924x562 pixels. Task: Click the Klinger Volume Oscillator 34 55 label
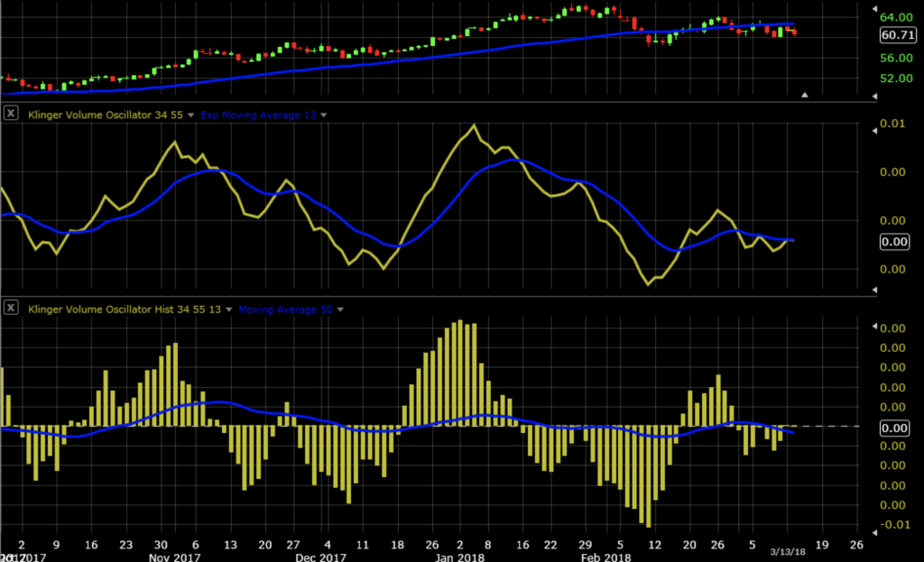102,115
